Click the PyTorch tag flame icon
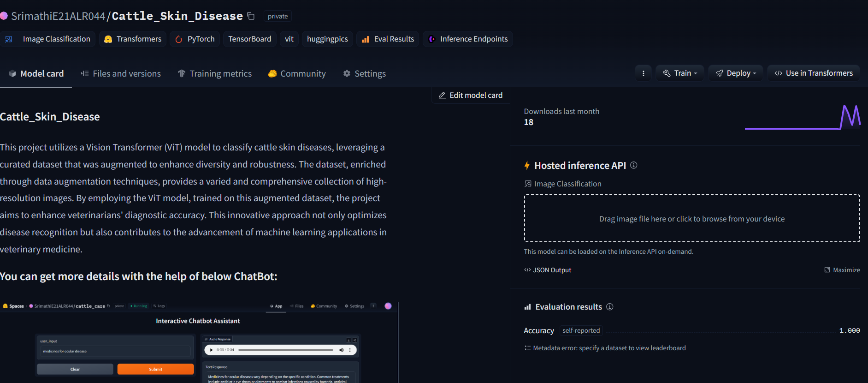The width and height of the screenshot is (868, 383). click(x=179, y=39)
